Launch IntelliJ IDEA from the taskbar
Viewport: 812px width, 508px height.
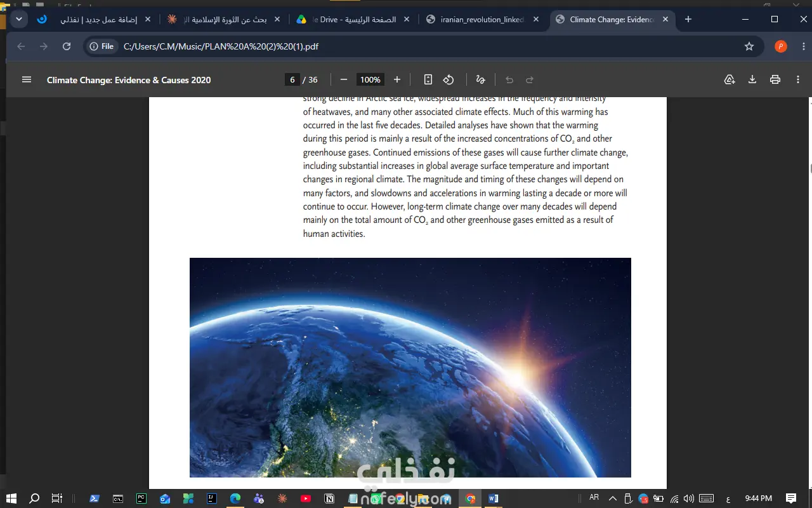[x=212, y=498]
